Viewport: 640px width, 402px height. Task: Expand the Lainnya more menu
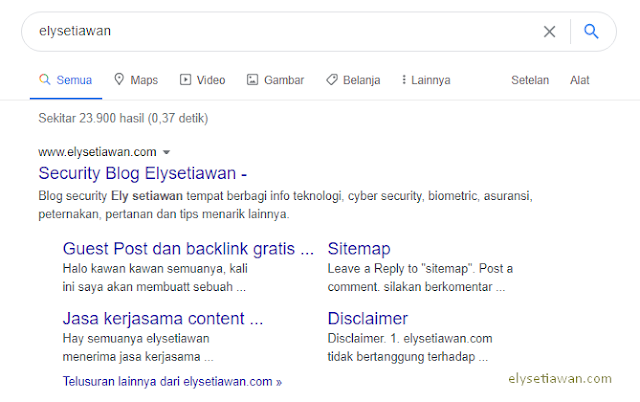pos(426,80)
